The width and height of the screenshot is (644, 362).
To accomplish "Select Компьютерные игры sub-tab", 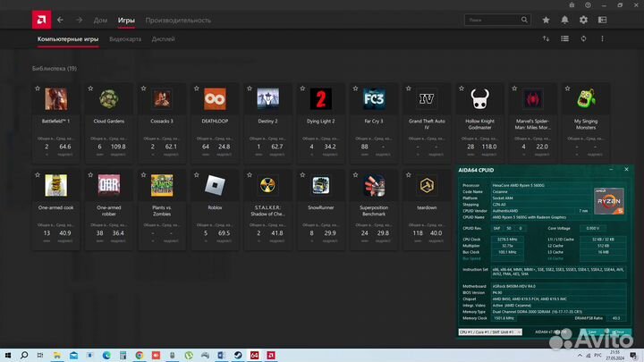I will 68,39.
